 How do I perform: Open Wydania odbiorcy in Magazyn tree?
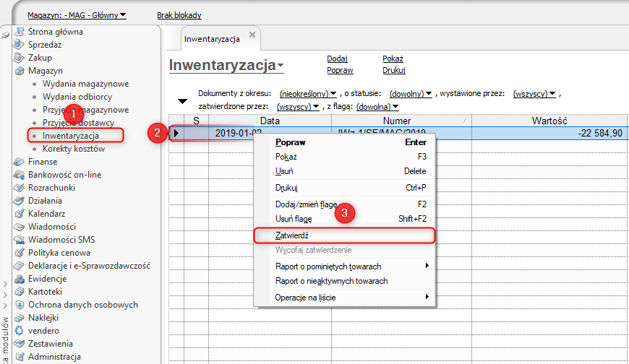click(x=77, y=97)
